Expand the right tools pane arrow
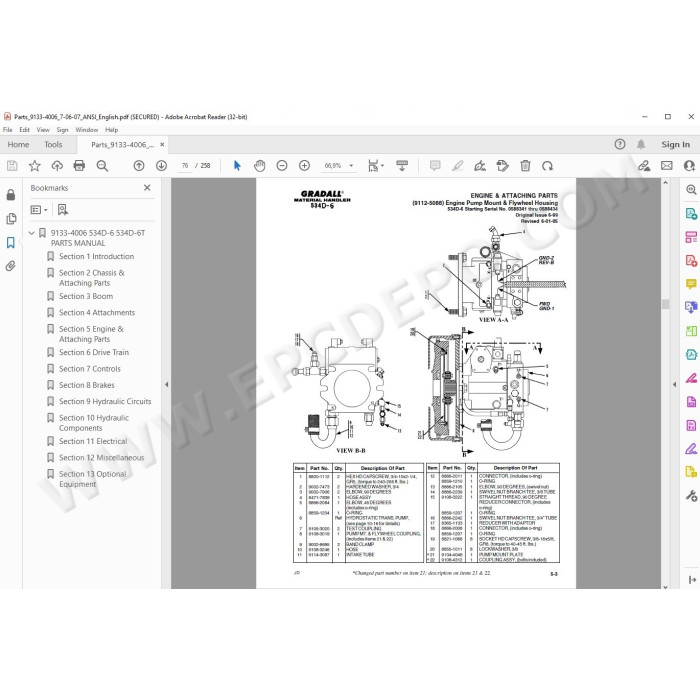 point(674,384)
